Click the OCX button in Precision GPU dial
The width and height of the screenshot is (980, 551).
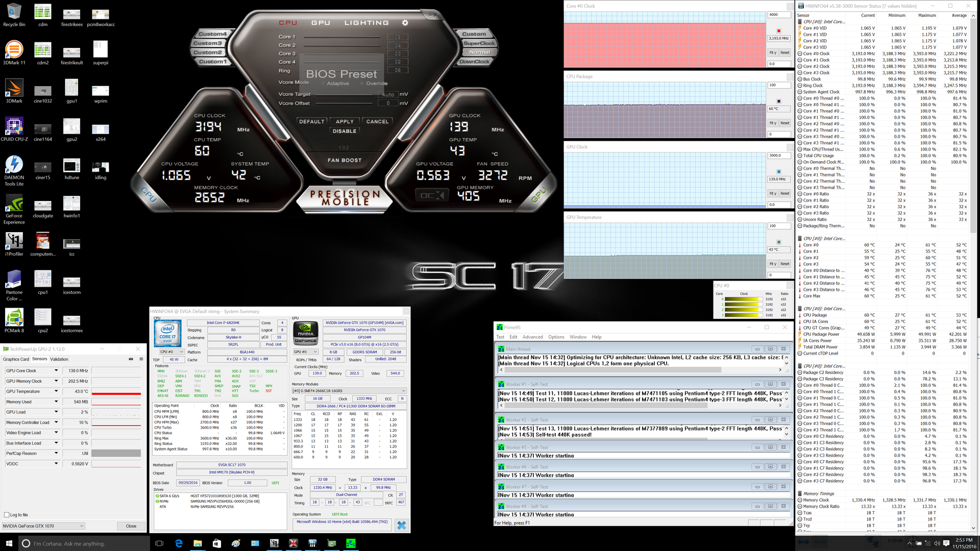coord(432,195)
